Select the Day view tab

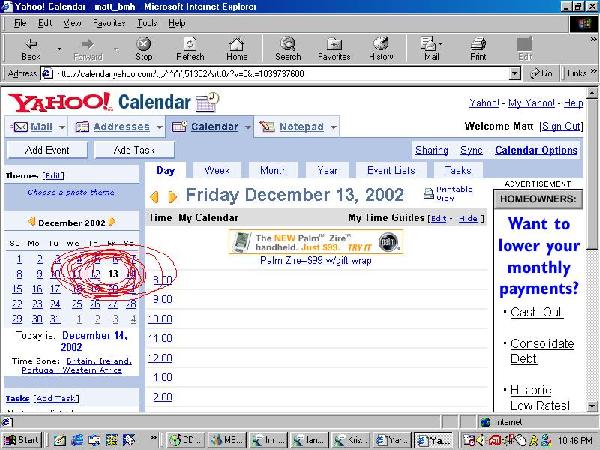tap(166, 170)
